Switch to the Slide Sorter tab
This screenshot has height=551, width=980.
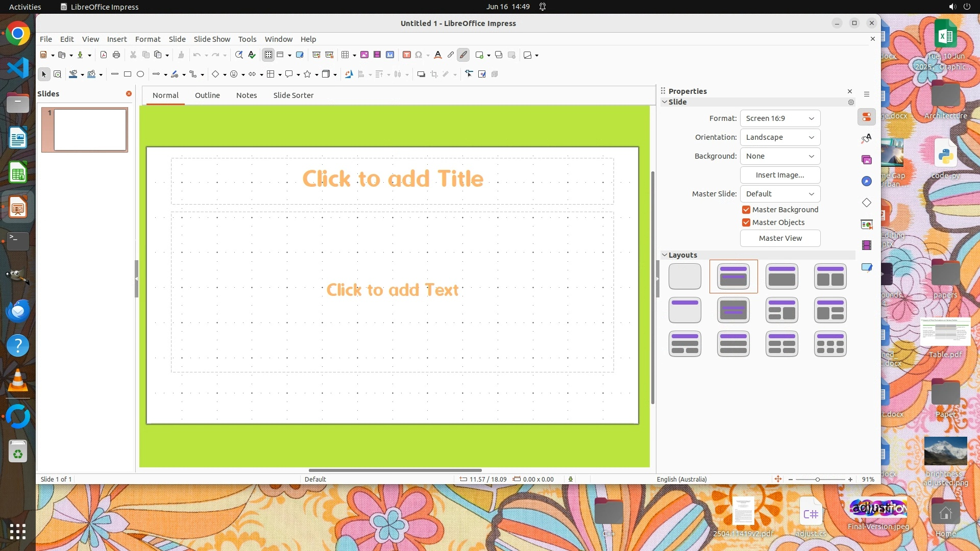(293, 95)
